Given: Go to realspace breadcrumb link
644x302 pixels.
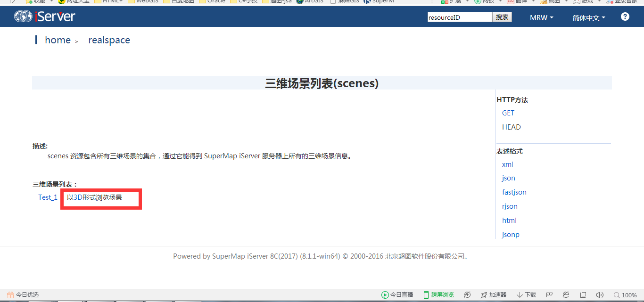Looking at the screenshot, I should (109, 40).
